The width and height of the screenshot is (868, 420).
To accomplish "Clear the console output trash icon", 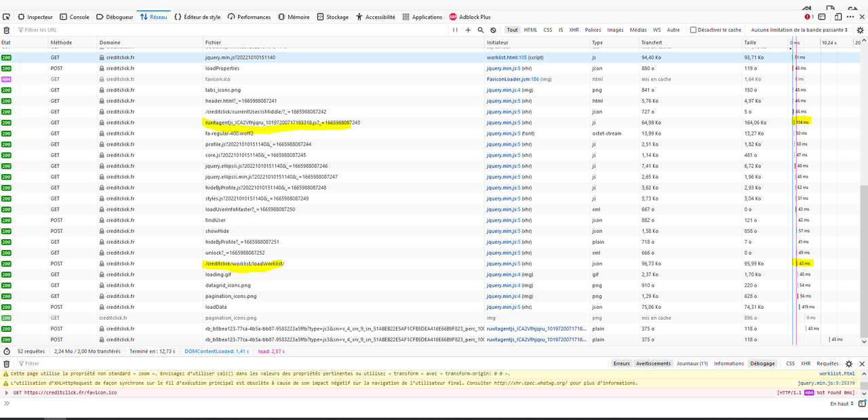I will (7, 364).
